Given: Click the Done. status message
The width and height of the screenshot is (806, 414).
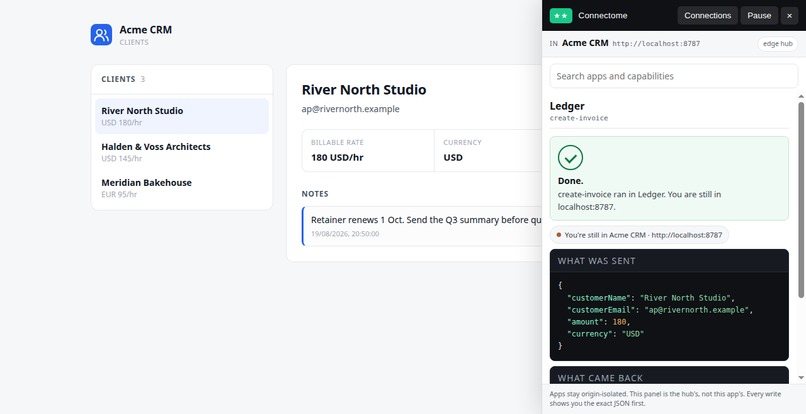Looking at the screenshot, I should pyautogui.click(x=571, y=181).
